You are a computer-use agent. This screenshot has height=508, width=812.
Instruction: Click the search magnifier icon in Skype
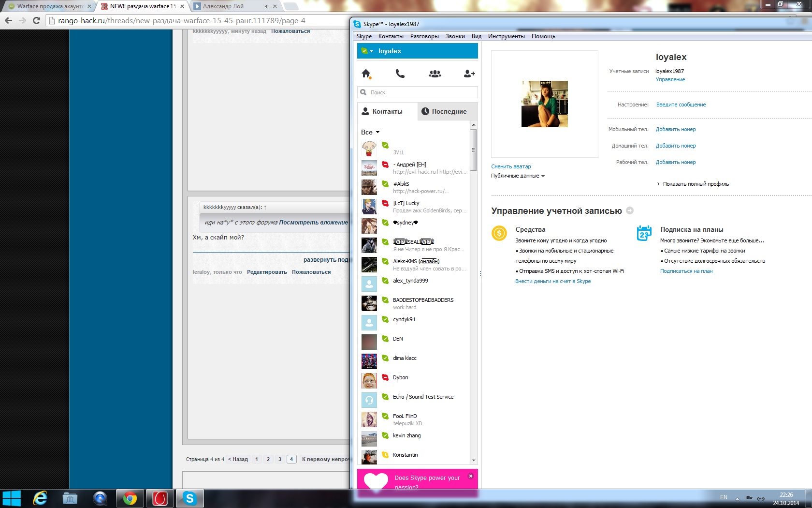click(x=363, y=92)
